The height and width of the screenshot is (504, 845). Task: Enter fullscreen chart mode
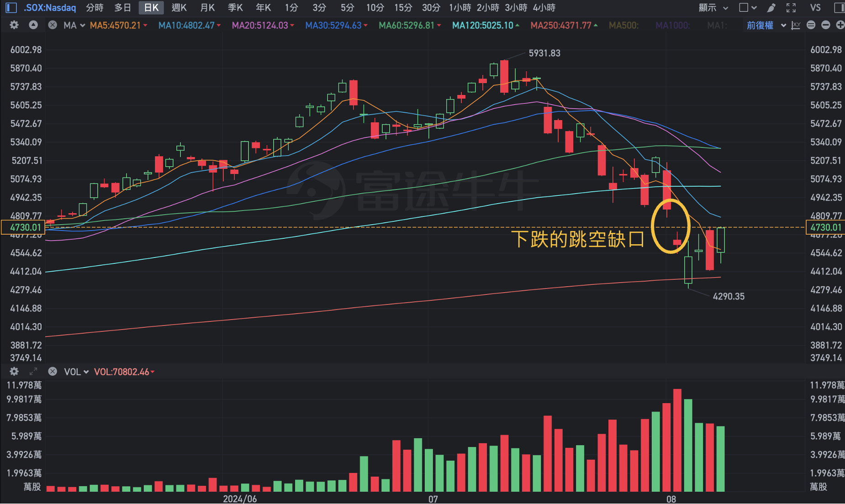(791, 8)
